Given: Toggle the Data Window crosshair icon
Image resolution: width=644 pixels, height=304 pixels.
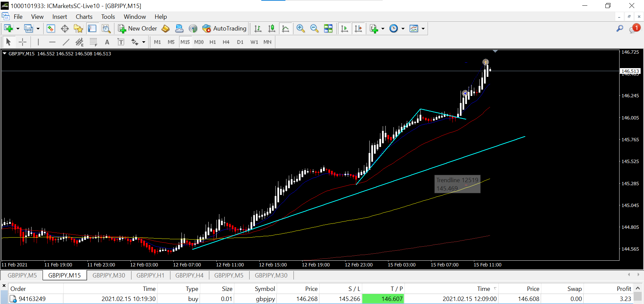Looking at the screenshot, I should click(x=64, y=29).
